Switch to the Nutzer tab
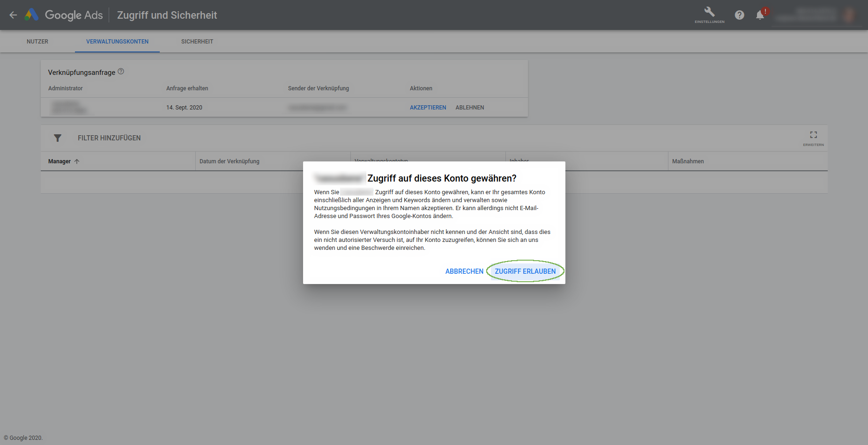Screen dimensions: 868x445 tap(37, 42)
